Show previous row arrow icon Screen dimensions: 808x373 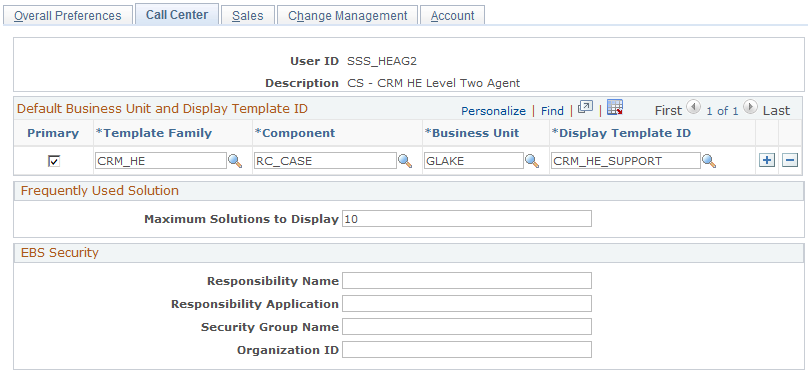click(694, 108)
